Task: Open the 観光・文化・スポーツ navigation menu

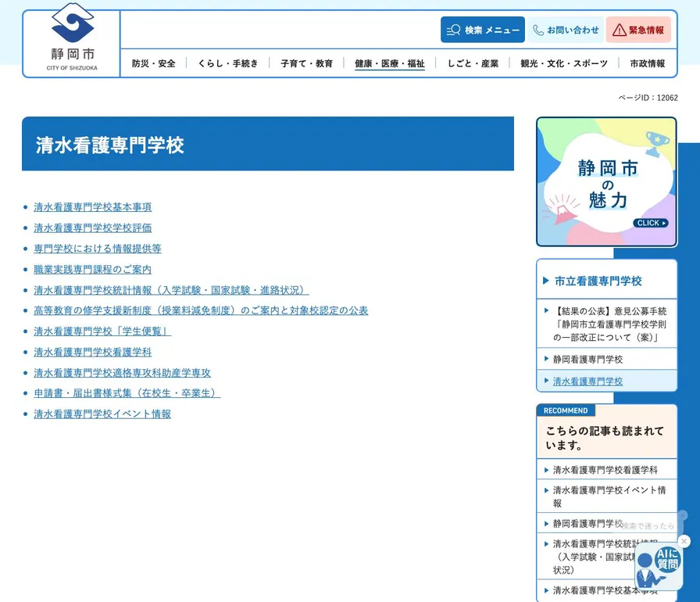Action: (564, 63)
